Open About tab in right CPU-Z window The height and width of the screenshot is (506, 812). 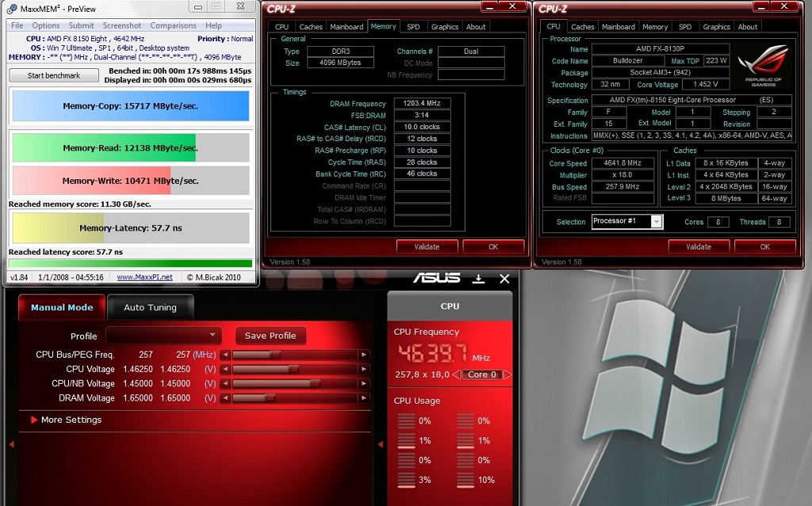pos(747,27)
